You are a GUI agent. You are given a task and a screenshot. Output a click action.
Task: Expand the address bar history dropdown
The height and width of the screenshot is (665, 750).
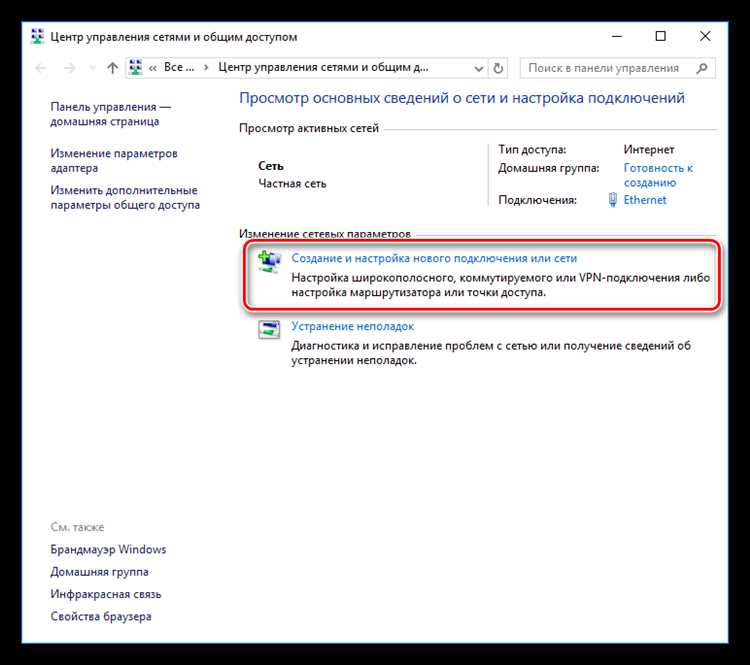pos(478,68)
